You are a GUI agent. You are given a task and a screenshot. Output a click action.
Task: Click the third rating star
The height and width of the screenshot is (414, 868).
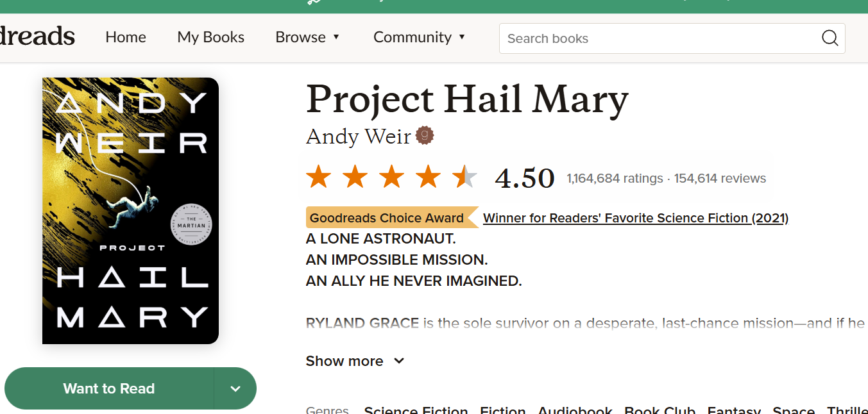tap(391, 177)
